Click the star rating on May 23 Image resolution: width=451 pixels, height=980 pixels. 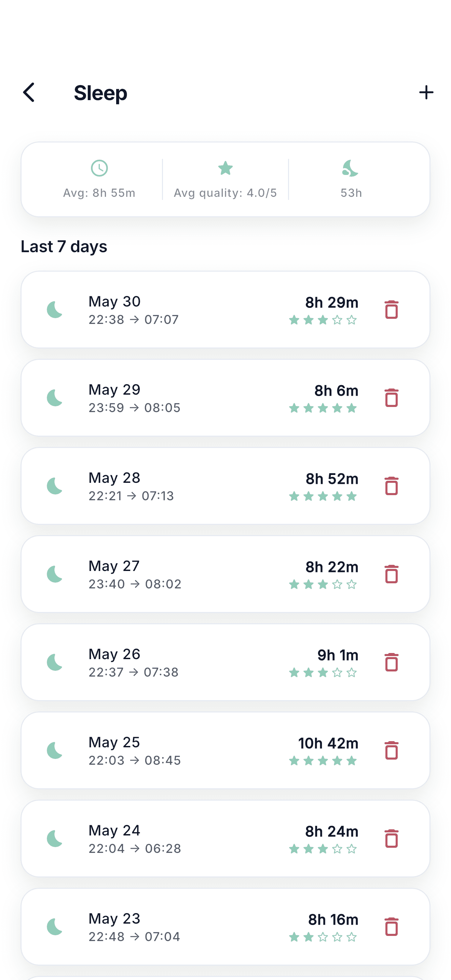[323, 937]
